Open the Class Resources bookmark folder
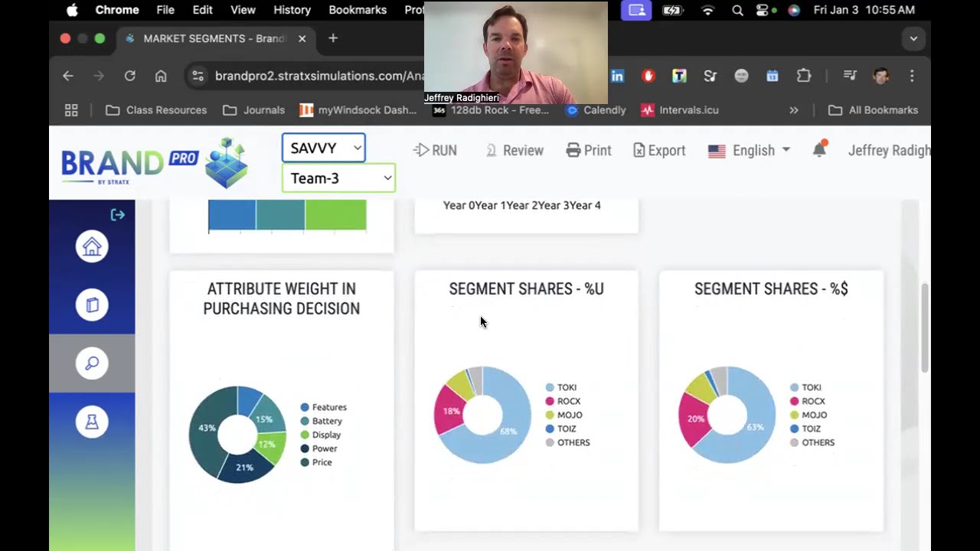The image size is (980, 551). [156, 110]
